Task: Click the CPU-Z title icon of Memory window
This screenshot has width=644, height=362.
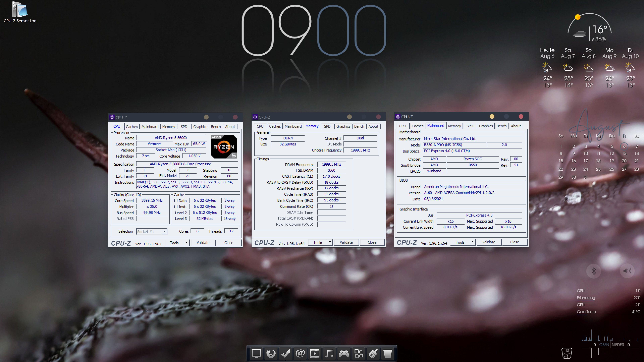Action: [x=255, y=117]
